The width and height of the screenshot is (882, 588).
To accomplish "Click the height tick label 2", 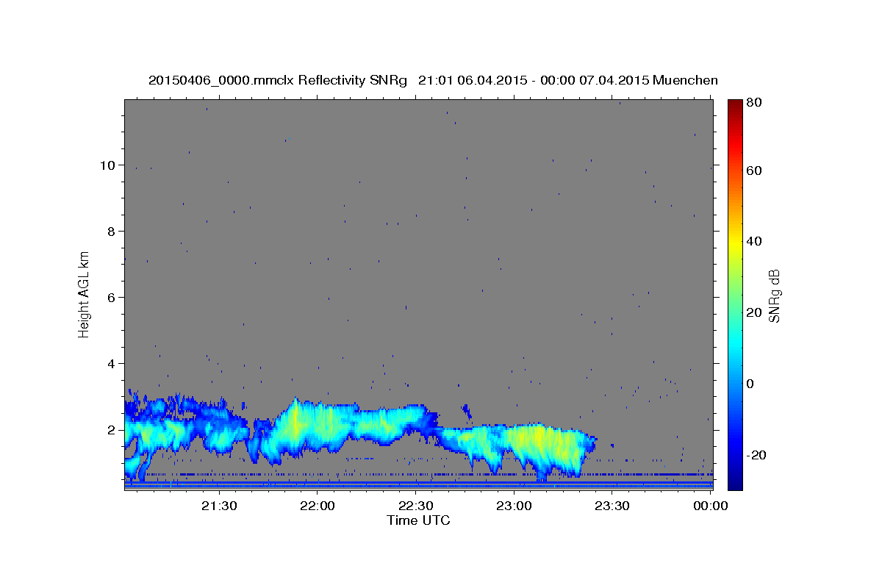I will point(112,430).
